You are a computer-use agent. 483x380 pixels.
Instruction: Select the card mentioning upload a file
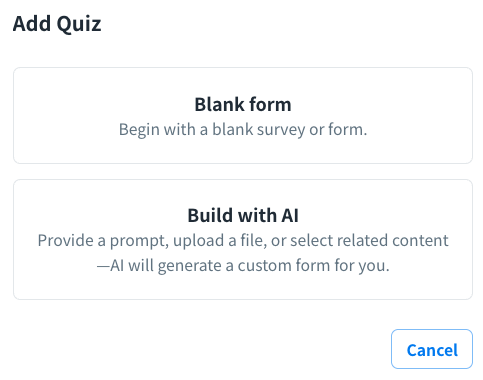243,239
